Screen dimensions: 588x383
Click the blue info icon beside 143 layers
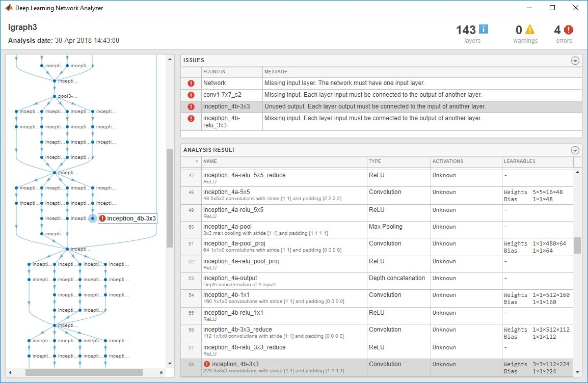coord(483,30)
